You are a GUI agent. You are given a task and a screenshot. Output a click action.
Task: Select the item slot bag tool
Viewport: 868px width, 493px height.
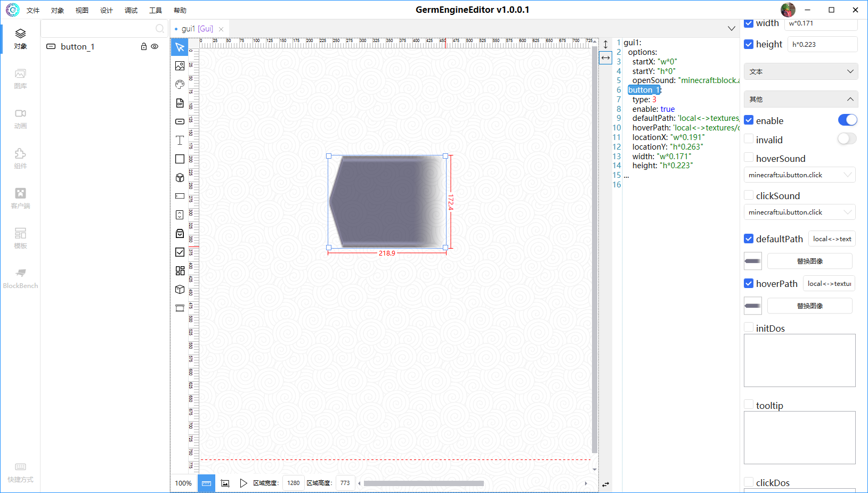pos(180,234)
